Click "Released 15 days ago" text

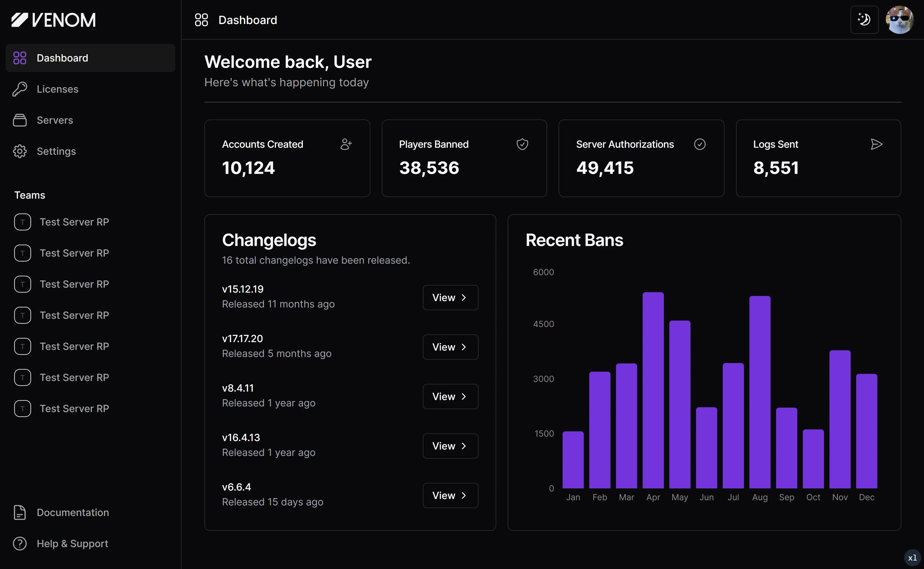pos(272,502)
